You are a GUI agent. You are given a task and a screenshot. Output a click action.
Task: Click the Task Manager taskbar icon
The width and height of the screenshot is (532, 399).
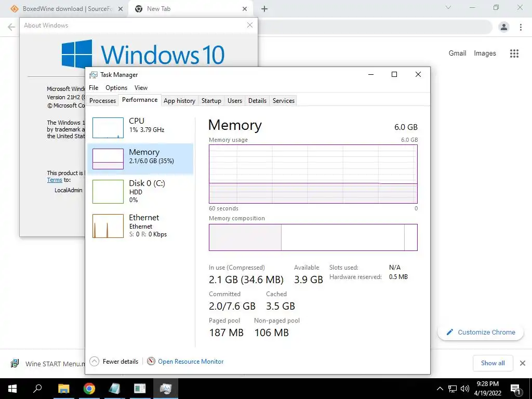point(166,389)
